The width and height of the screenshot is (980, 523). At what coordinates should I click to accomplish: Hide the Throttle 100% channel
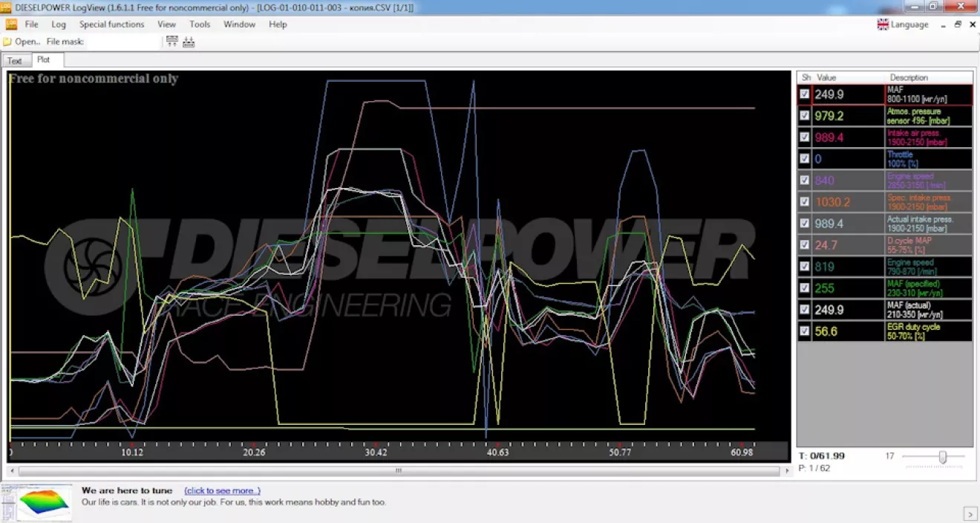click(805, 159)
